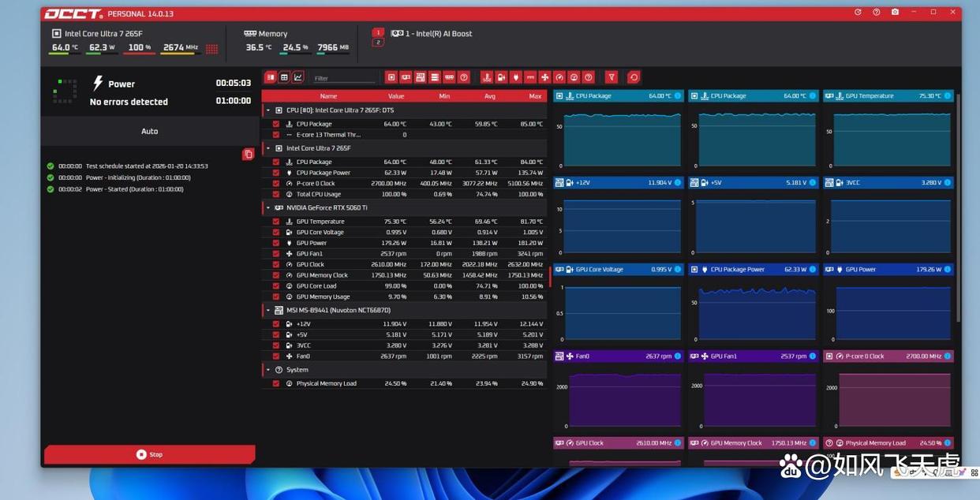Click the screenshot camera icon in title bar
This screenshot has width=980, height=500.
[x=895, y=13]
